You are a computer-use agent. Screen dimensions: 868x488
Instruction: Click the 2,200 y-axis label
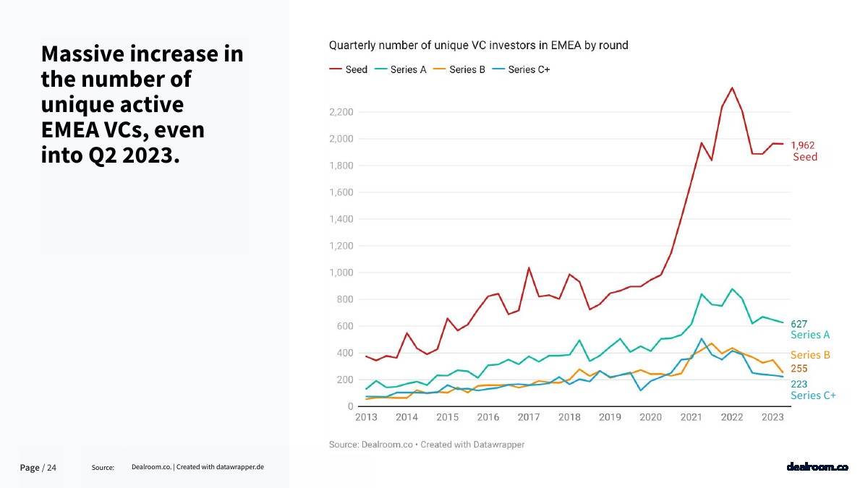[x=340, y=112]
